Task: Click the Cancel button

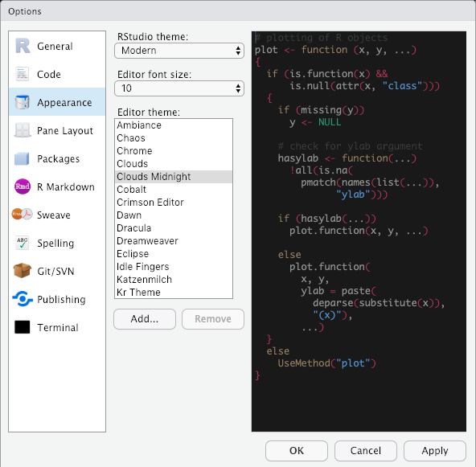Action: point(366,451)
